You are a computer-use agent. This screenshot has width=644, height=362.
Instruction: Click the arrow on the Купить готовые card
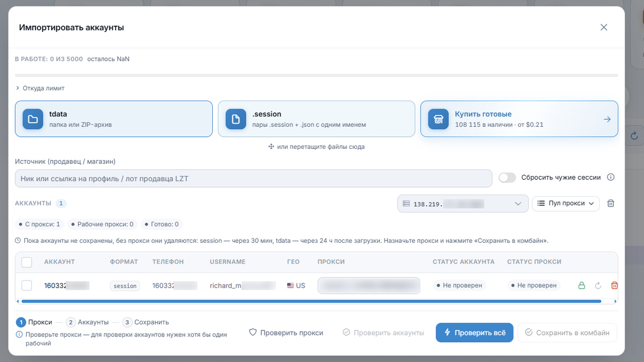pos(607,119)
